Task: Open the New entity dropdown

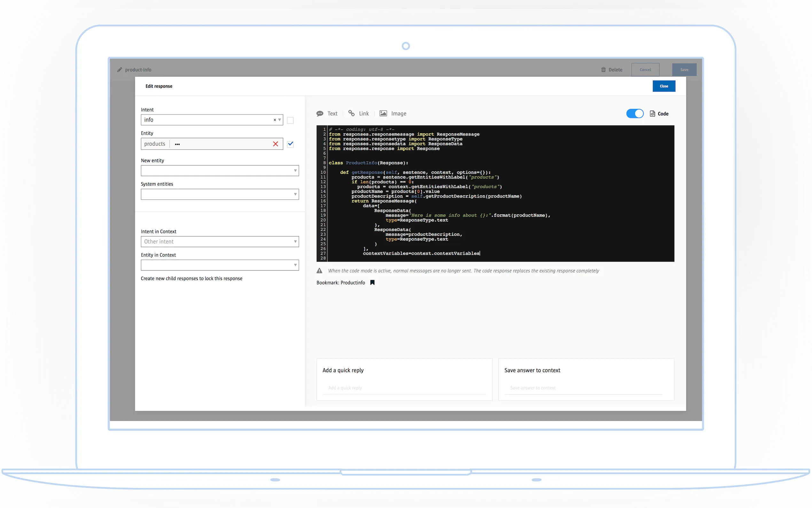Action: click(x=220, y=171)
